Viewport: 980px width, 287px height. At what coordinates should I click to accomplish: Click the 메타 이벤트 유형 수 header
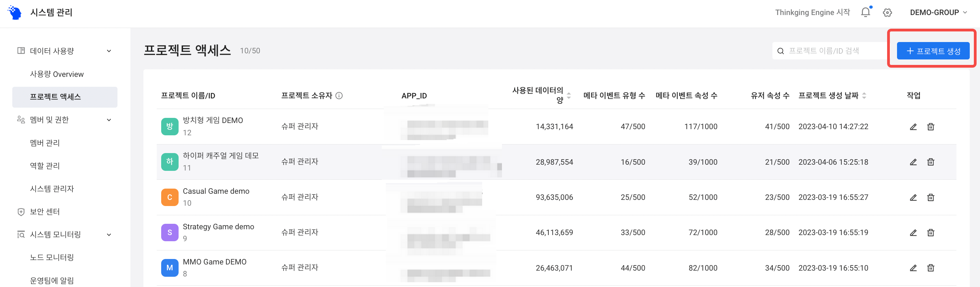point(614,96)
